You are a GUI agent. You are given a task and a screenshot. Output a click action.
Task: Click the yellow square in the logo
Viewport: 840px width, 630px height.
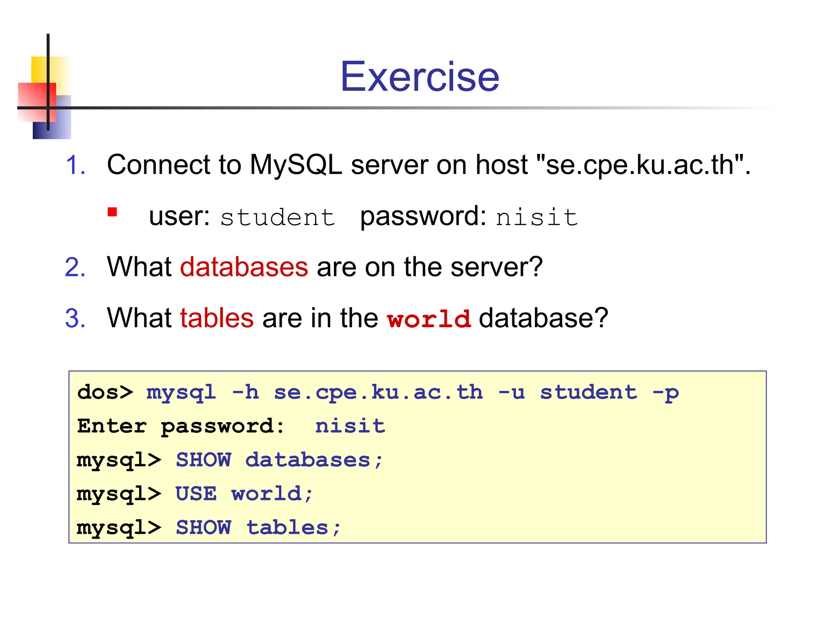39,69
